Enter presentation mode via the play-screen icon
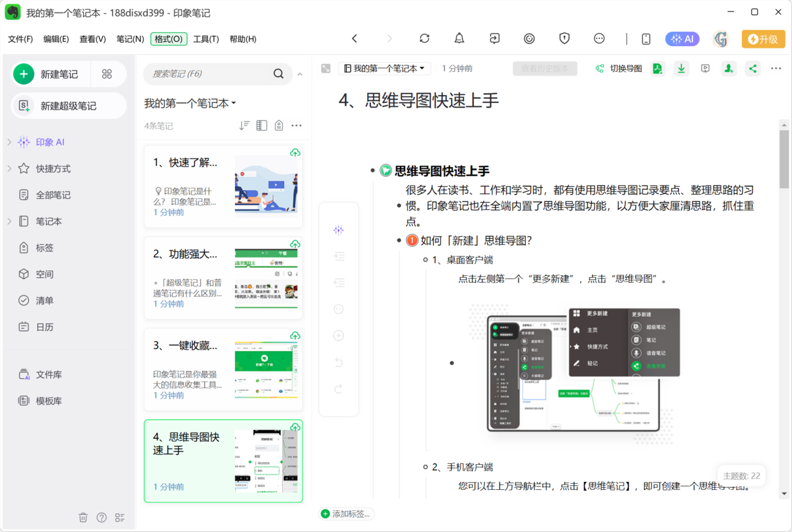792x532 pixels. tap(706, 68)
